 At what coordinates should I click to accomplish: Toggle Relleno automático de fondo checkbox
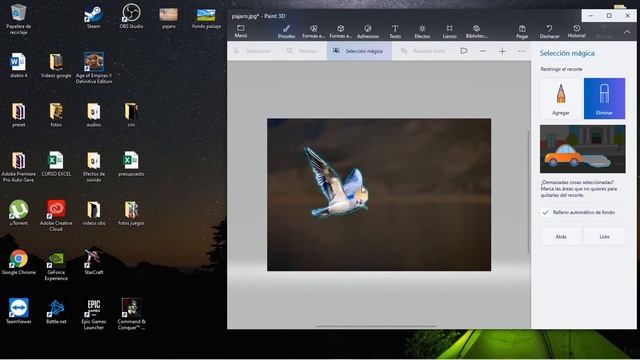[x=546, y=212]
